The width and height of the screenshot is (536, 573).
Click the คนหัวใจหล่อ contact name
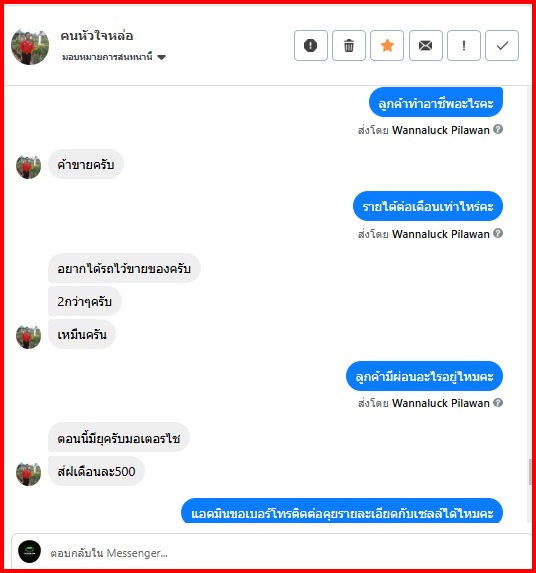(x=97, y=36)
